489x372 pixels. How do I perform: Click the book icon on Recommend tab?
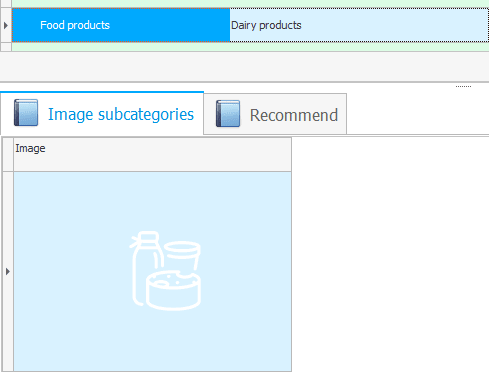click(228, 114)
